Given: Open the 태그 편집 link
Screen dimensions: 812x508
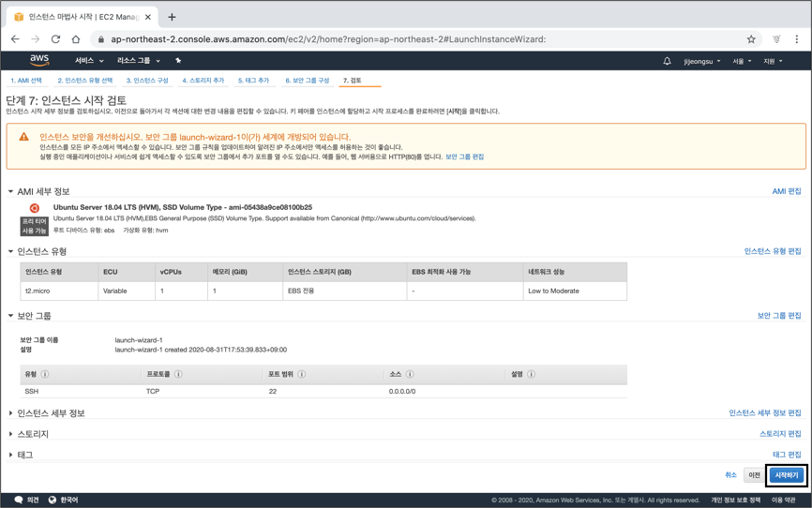Looking at the screenshot, I should pyautogui.click(x=787, y=455).
